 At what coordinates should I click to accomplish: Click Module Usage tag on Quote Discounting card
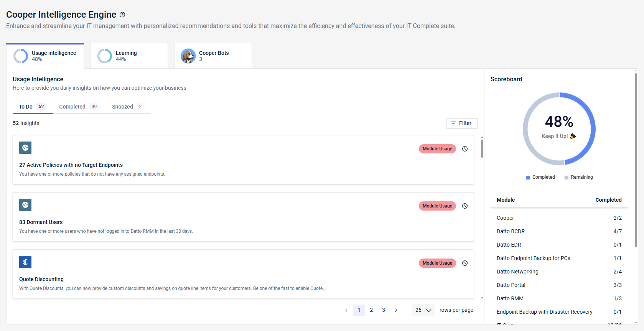[x=437, y=263]
